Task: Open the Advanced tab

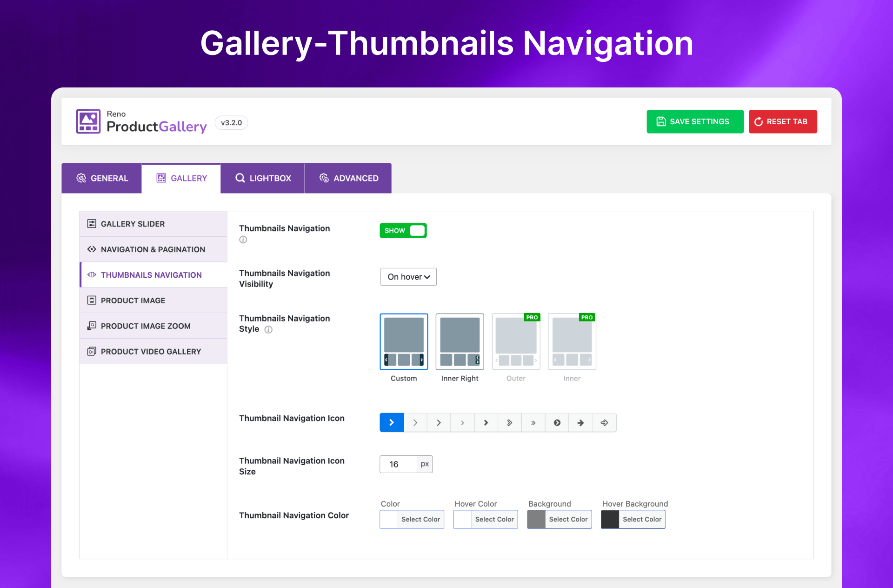Action: coord(348,178)
